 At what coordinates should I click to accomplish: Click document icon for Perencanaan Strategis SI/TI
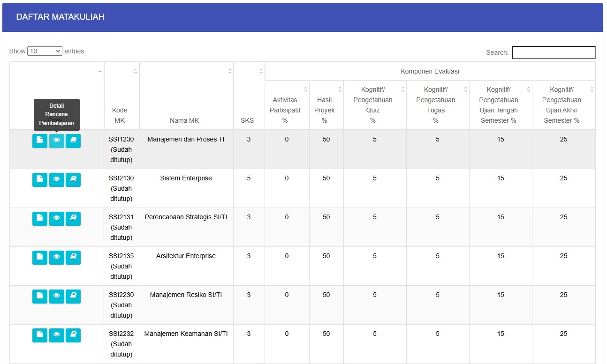tap(40, 219)
